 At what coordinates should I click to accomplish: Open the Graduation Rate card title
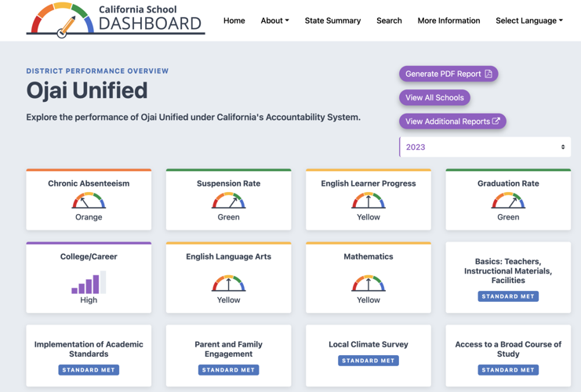508,183
